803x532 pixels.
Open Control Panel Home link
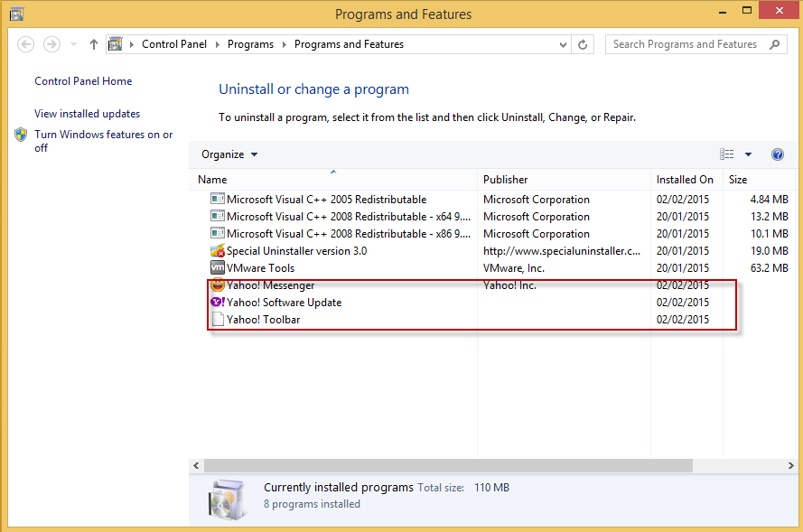[x=83, y=81]
